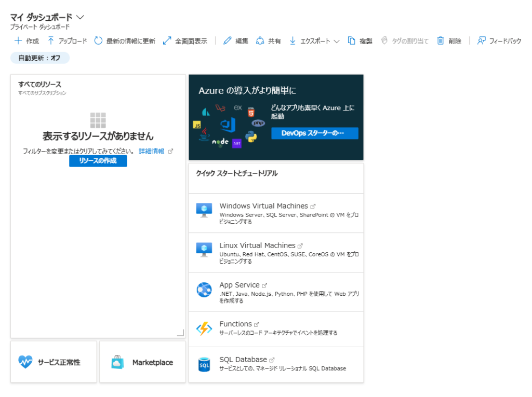Click the Python logo in the Azure banner
Image resolution: width=532 pixels, height=397 pixels.
point(251,137)
